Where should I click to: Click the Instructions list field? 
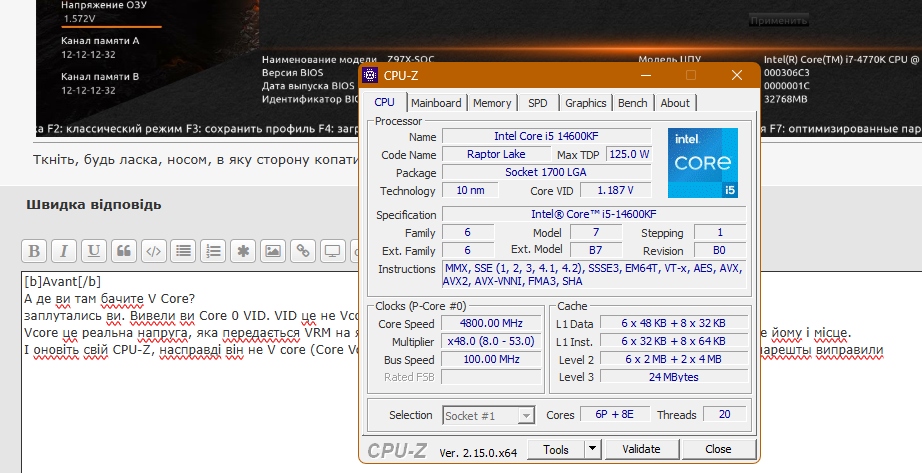point(594,275)
